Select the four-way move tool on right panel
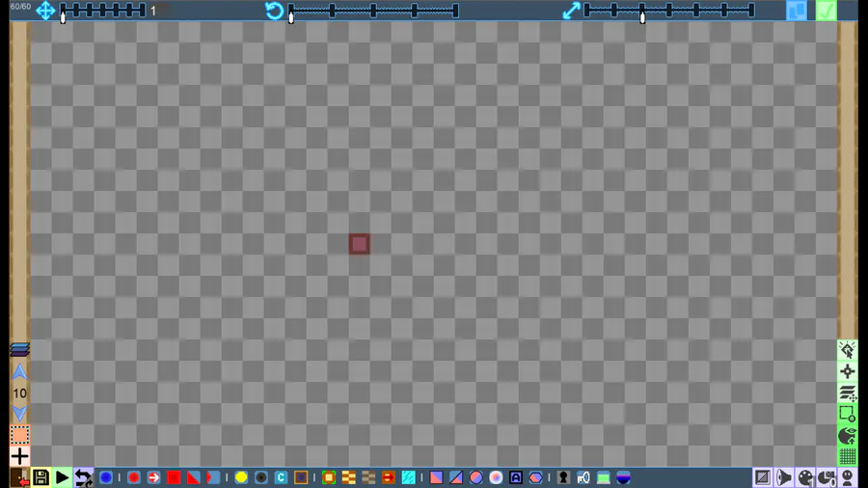Image resolution: width=868 pixels, height=488 pixels. pyautogui.click(x=848, y=372)
